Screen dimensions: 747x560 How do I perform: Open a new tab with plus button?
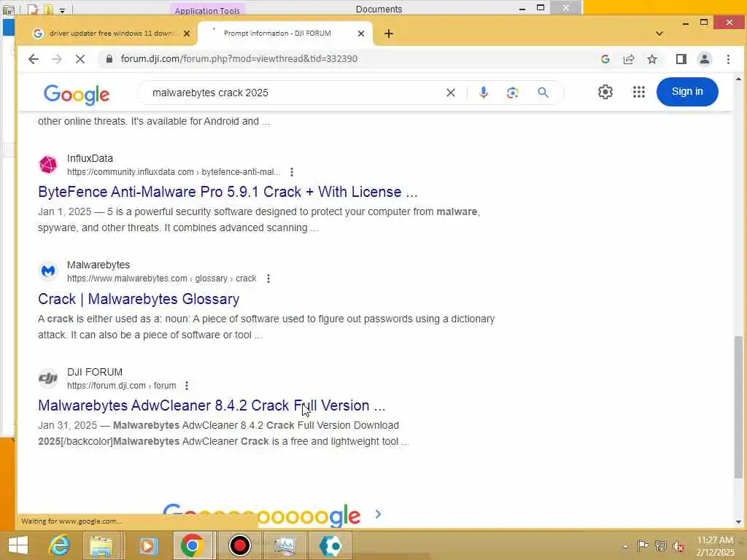389,34
